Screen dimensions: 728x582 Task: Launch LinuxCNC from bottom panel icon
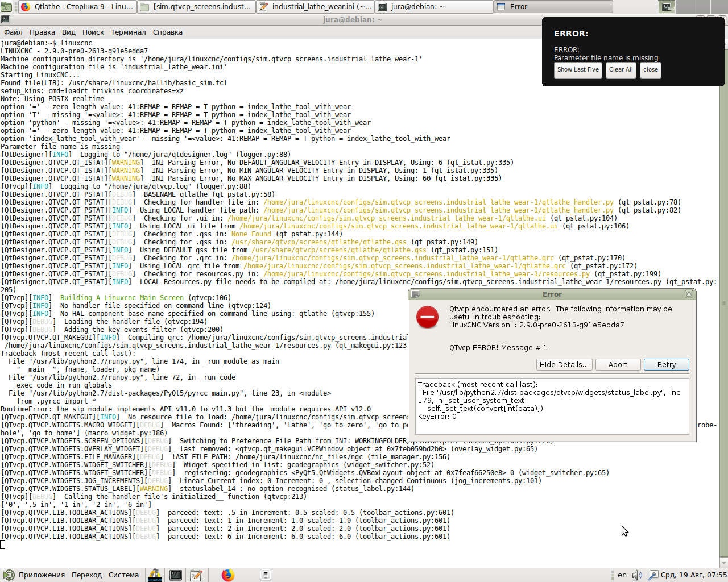154,575
